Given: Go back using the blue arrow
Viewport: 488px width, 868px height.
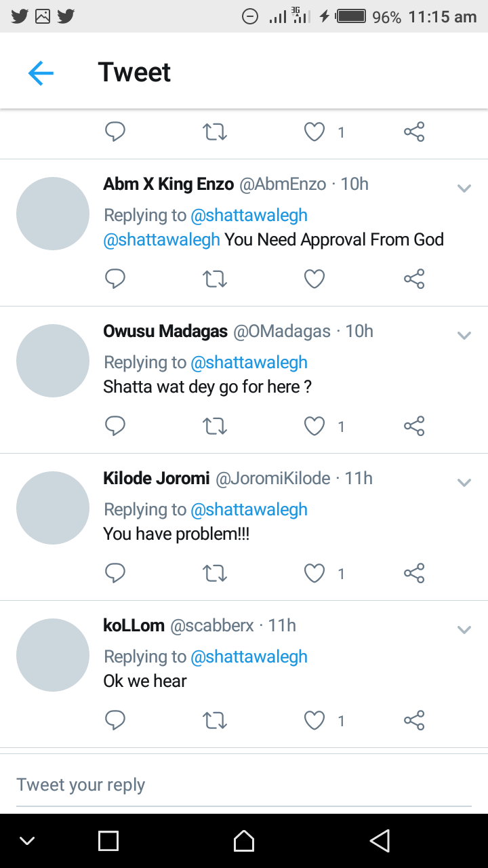Looking at the screenshot, I should pyautogui.click(x=41, y=73).
